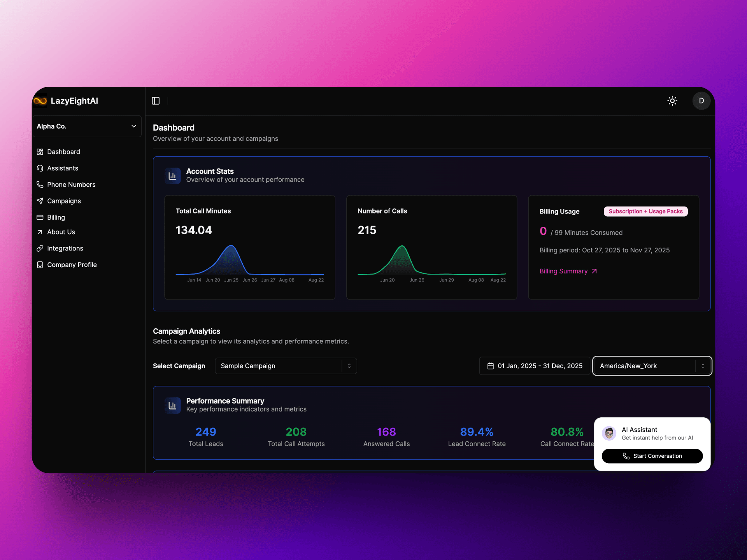Image resolution: width=747 pixels, height=560 pixels.
Task: Click the AI Assistant avatar image
Action: 609,433
